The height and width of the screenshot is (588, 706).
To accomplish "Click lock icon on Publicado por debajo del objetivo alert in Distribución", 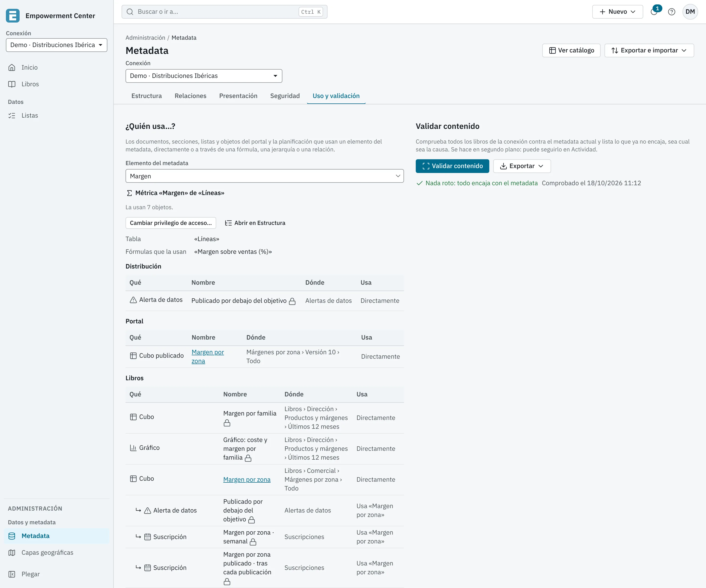I will coord(292,301).
